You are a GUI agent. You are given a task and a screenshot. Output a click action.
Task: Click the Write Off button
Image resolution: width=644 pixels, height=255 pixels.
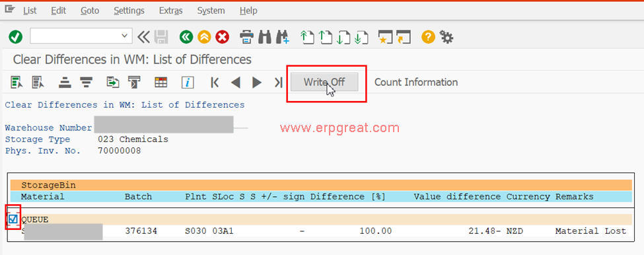(324, 82)
